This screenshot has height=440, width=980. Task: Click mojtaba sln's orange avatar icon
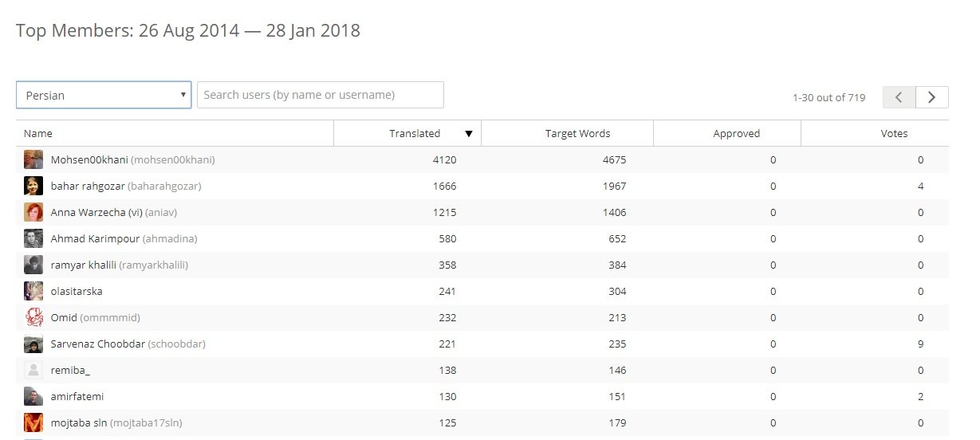[33, 422]
